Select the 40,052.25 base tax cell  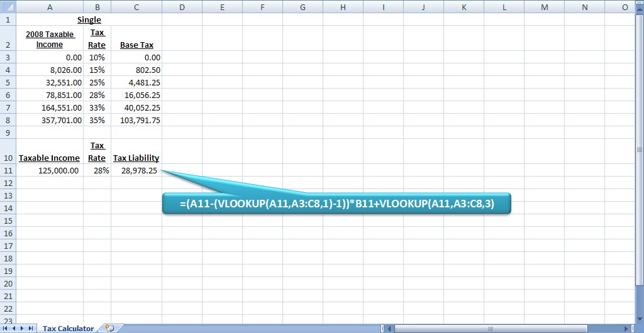pyautogui.click(x=136, y=107)
